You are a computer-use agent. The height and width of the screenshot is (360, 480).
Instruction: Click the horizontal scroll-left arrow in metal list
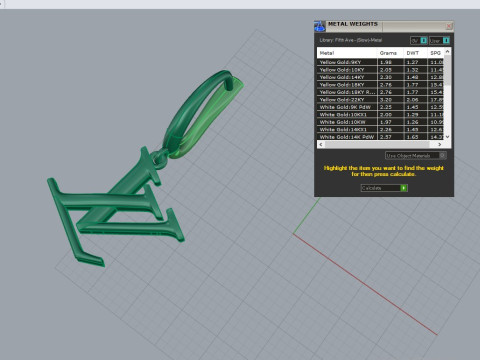(321, 144)
